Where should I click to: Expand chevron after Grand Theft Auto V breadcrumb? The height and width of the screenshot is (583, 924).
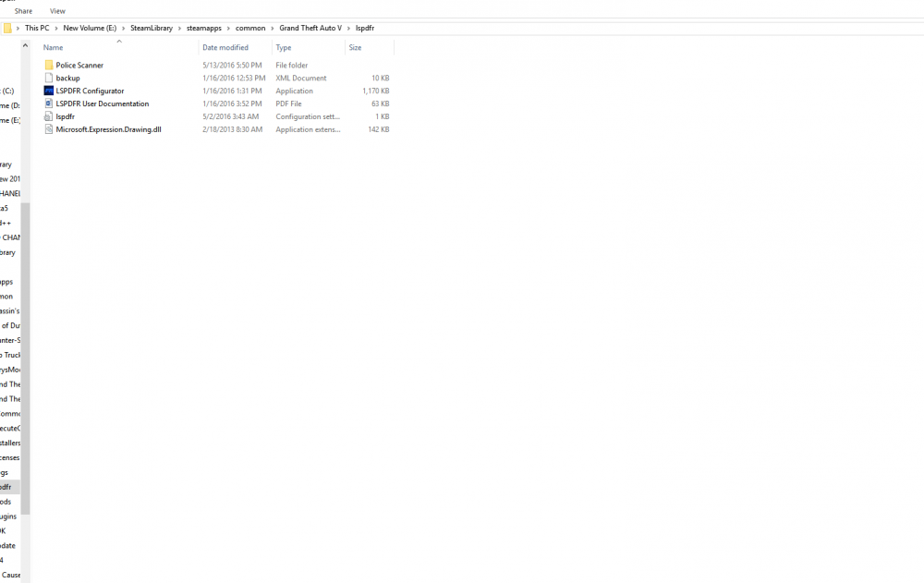348,29
